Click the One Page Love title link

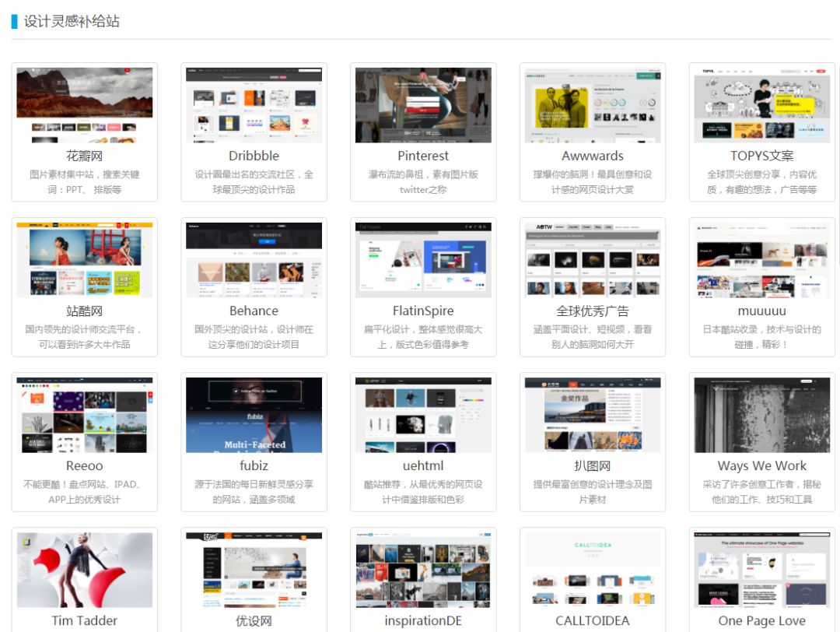[761, 621]
